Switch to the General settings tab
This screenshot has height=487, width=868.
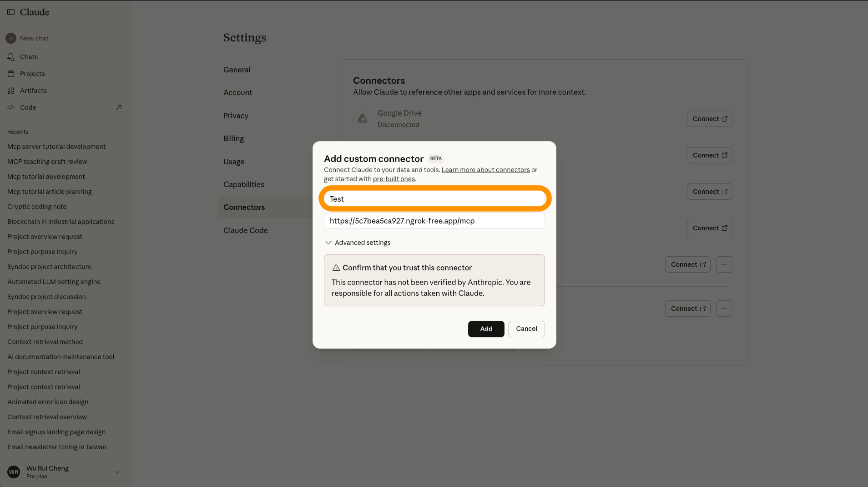237,70
